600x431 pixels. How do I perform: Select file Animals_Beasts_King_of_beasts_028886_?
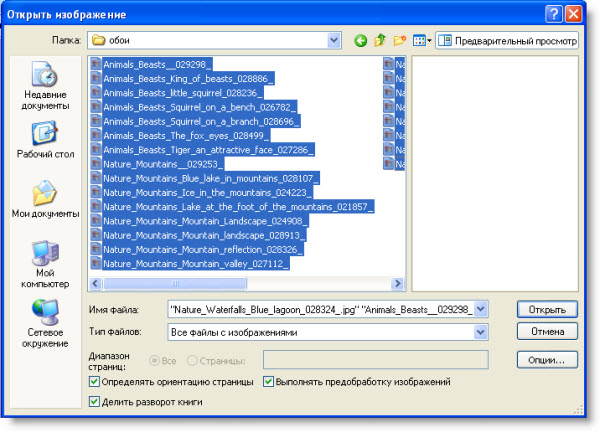(188, 78)
